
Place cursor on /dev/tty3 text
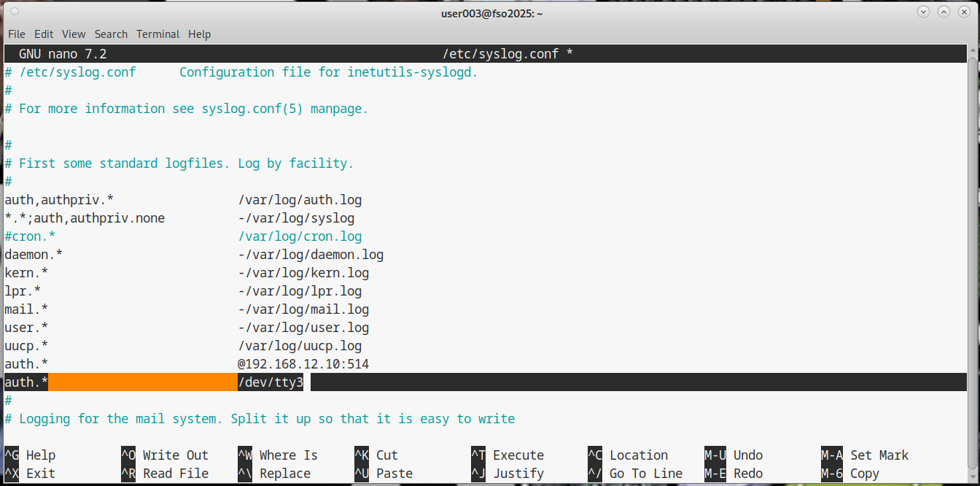click(x=270, y=382)
